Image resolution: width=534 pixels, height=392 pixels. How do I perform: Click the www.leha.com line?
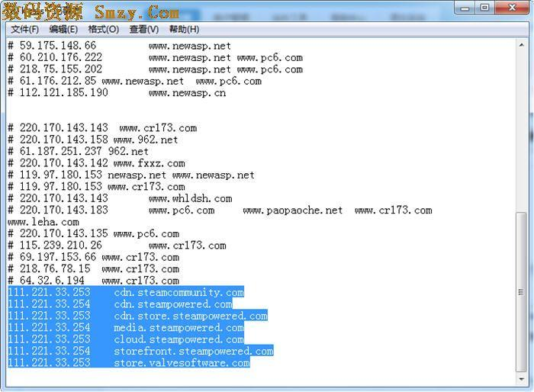(43, 223)
